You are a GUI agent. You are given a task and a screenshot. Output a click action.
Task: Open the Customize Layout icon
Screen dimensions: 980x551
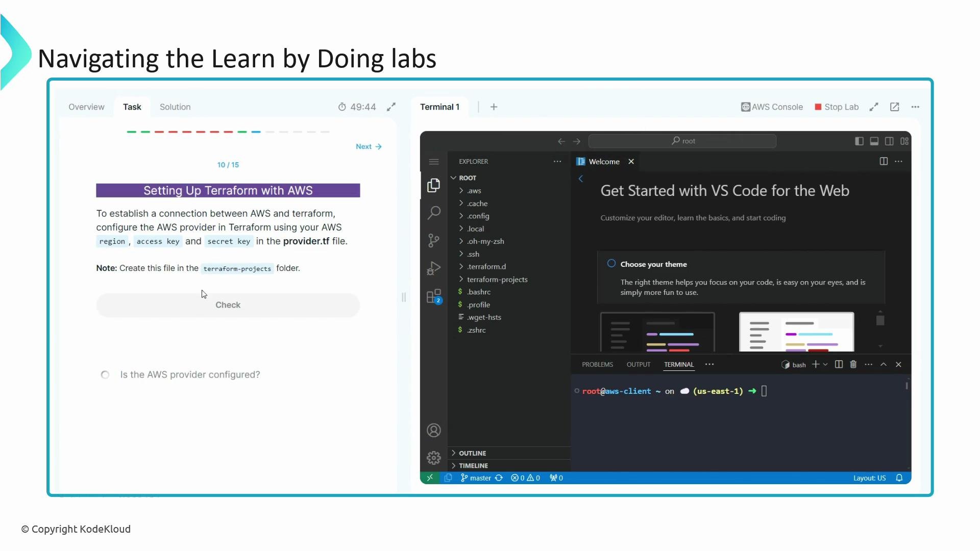(x=904, y=141)
